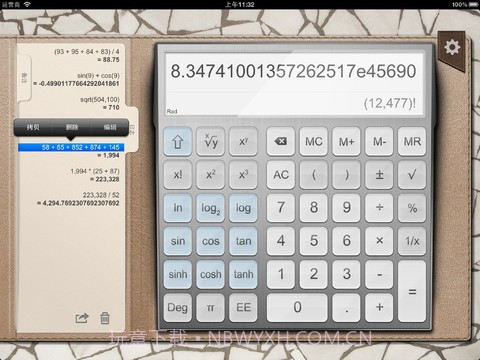Tap the decimal point key
The width and height of the screenshot is (480, 360).
(346, 307)
